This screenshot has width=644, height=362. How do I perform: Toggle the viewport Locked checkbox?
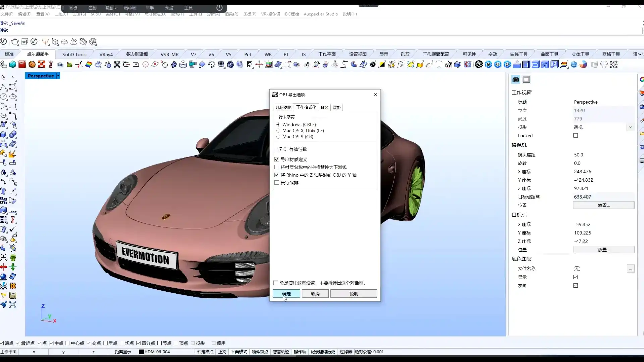pos(576,136)
